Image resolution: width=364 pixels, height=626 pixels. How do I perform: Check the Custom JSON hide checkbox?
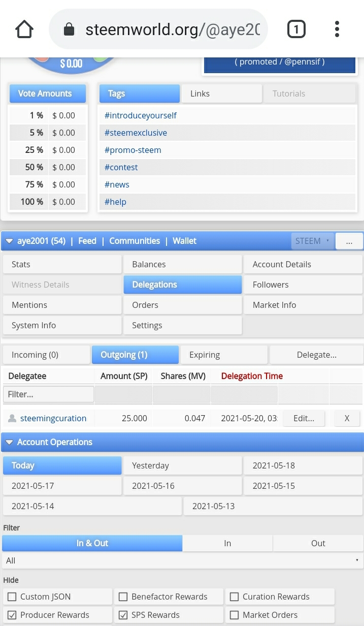[11, 597]
